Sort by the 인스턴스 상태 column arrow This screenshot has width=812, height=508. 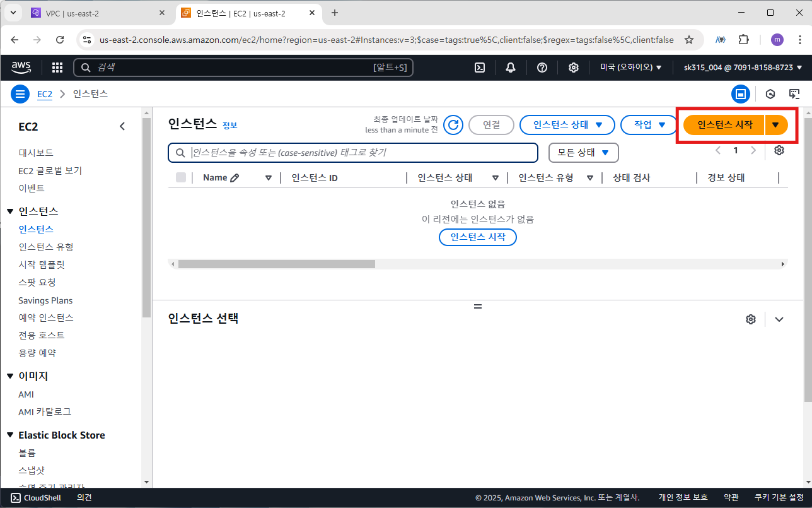[x=496, y=178]
